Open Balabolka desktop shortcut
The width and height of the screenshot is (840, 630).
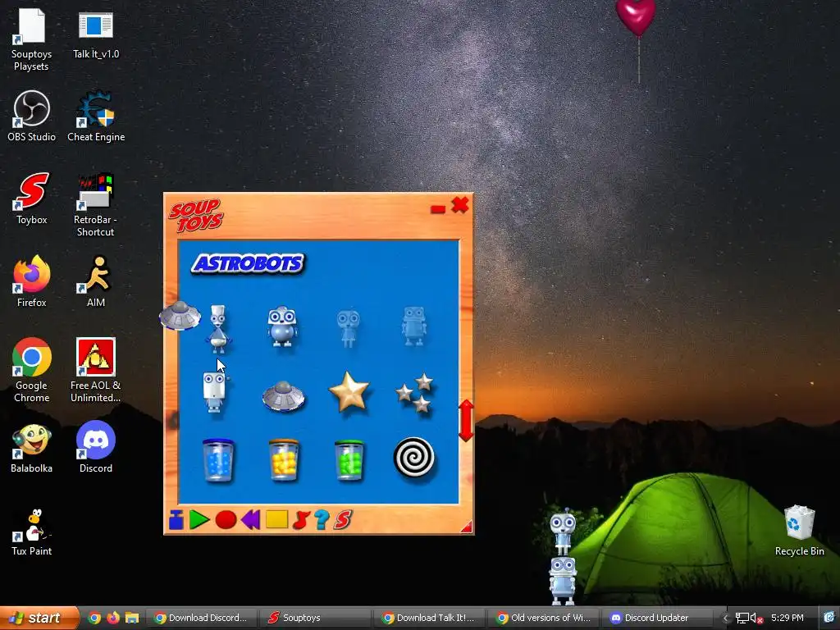tap(32, 448)
